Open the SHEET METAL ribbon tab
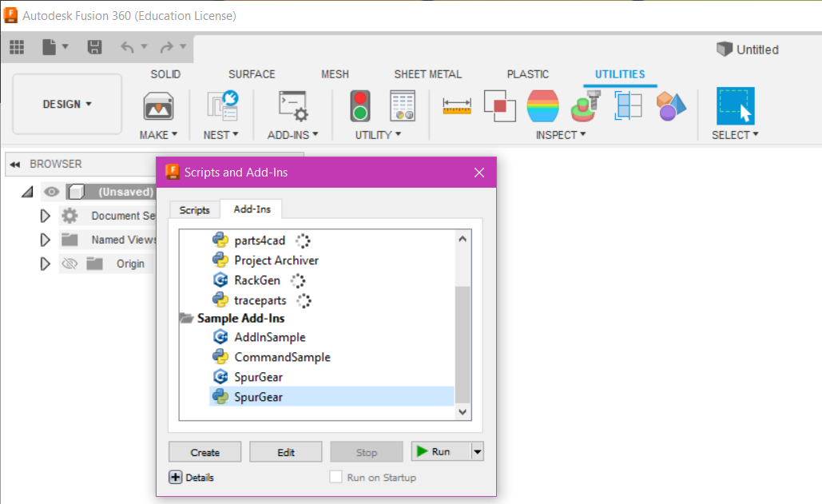Screen dimensions: 822x504 click(427, 74)
